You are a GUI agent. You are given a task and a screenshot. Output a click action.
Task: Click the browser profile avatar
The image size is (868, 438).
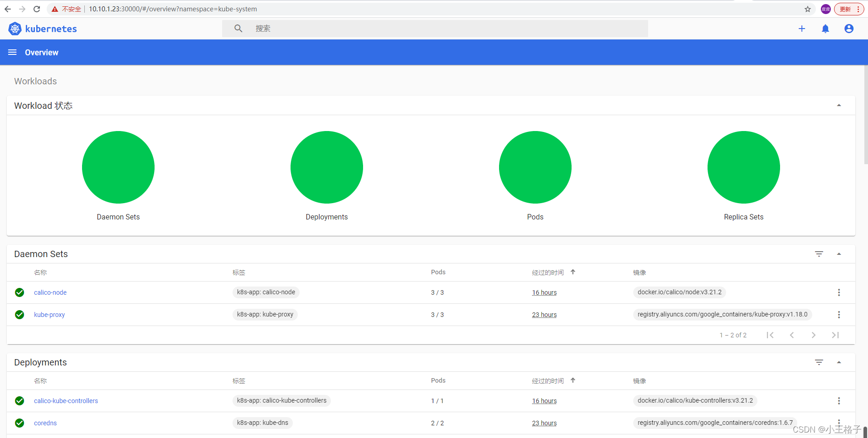point(826,9)
